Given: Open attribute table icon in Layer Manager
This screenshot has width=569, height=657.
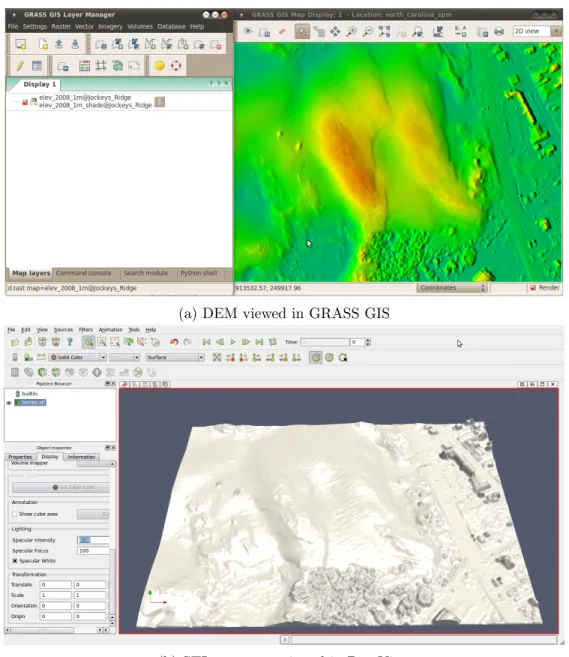Looking at the screenshot, I should 36,65.
